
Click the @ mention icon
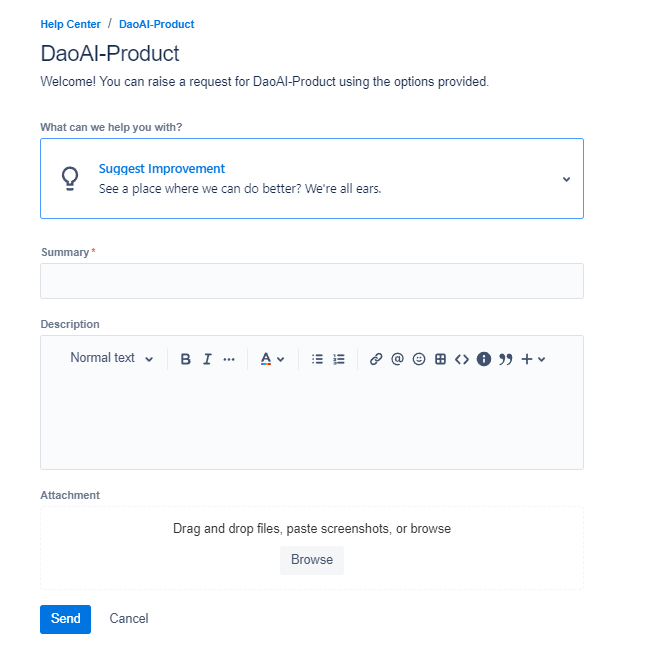[x=397, y=359]
